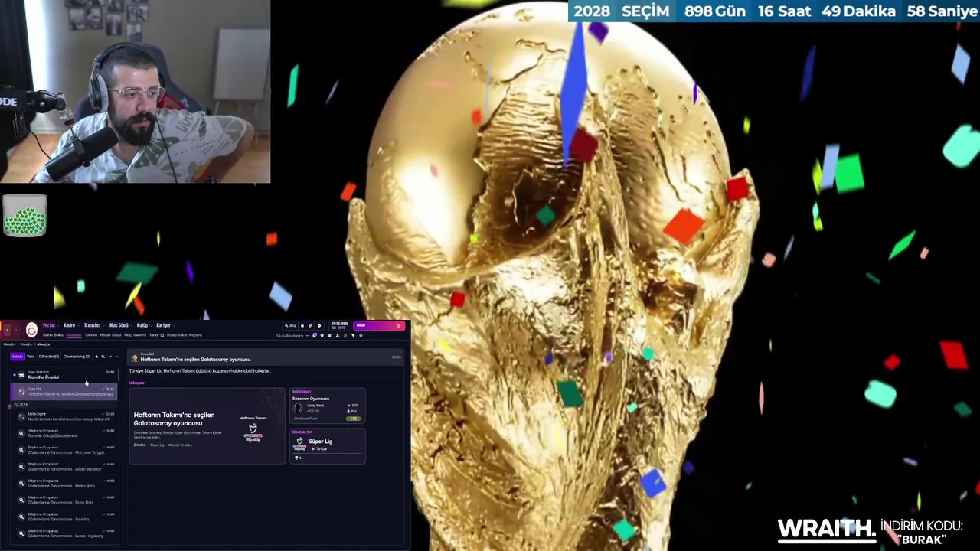The image size is (980, 551).
Task: Open the megaphone shortcut icon in favorites bar
Action: coord(361,336)
